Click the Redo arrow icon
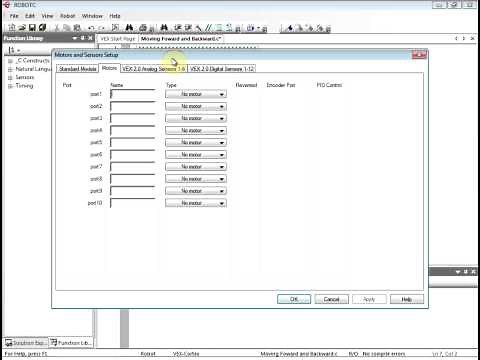The height and width of the screenshot is (360, 480). tap(101, 28)
